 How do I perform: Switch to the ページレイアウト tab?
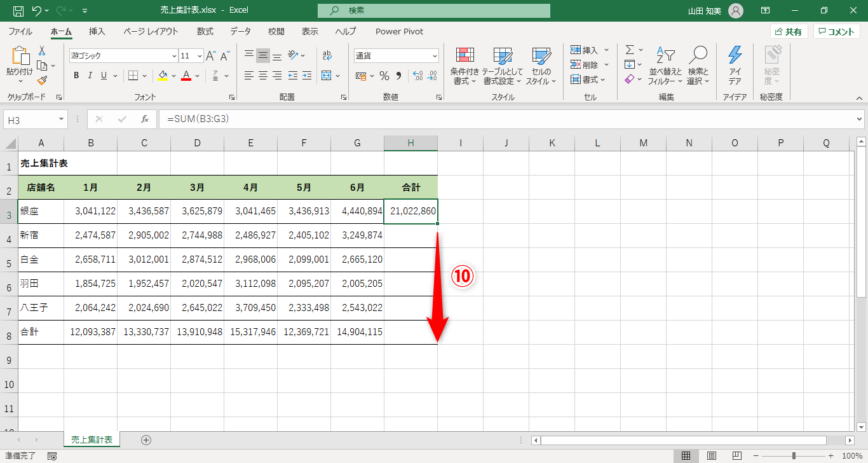[151, 31]
